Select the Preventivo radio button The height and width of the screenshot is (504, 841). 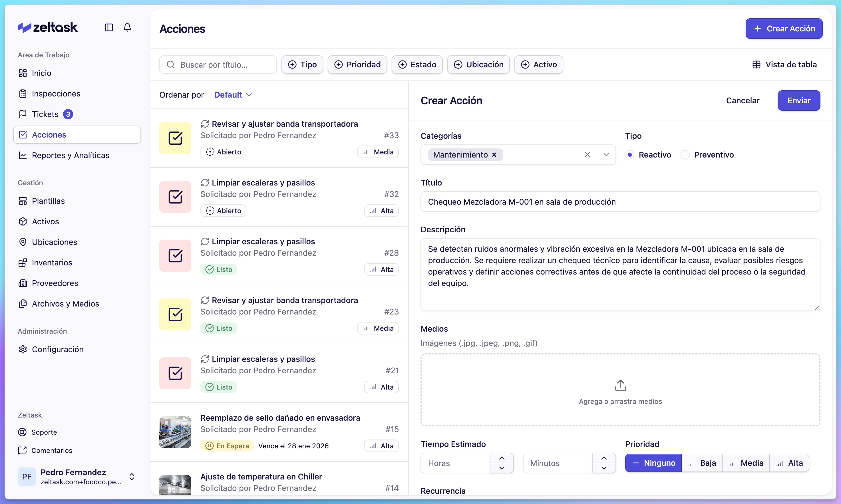pyautogui.click(x=685, y=154)
